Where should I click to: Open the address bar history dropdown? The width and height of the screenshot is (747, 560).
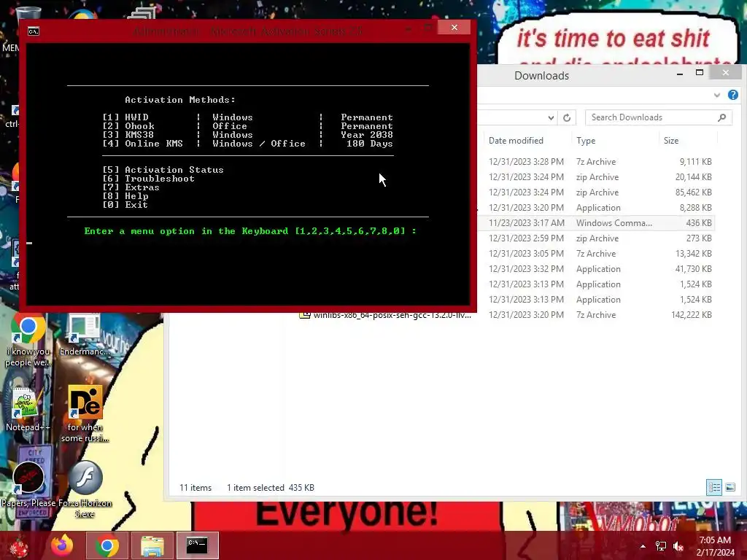[551, 117]
